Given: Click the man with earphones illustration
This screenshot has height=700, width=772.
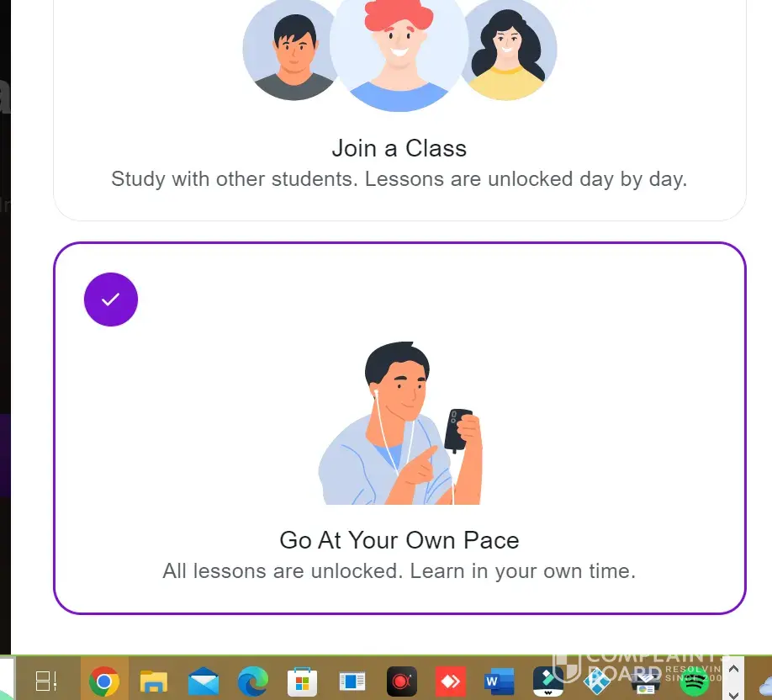Looking at the screenshot, I should (400, 423).
